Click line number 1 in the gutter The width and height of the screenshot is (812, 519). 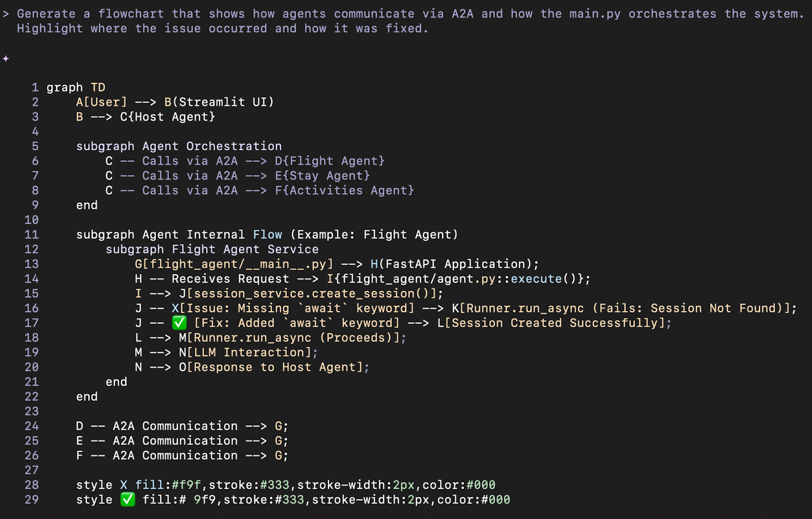click(x=35, y=87)
